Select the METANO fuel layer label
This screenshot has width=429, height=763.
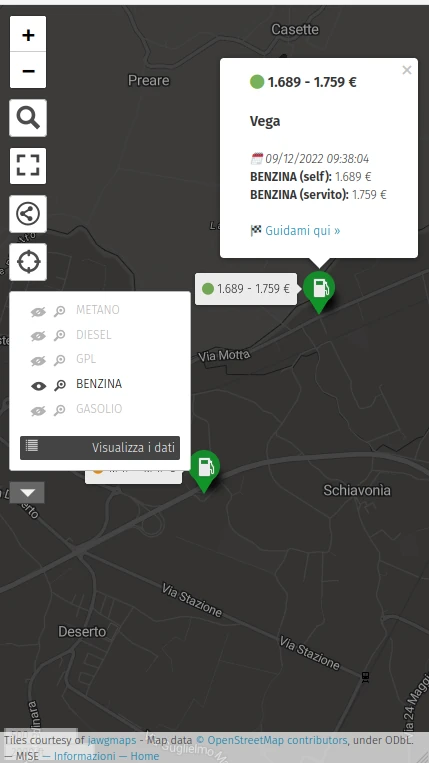pos(98,310)
